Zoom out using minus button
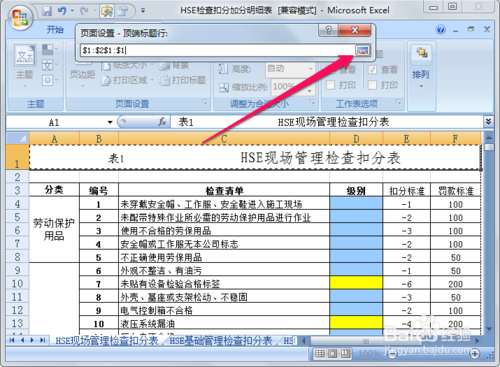Screen dimensions: 500x367 point(393,354)
